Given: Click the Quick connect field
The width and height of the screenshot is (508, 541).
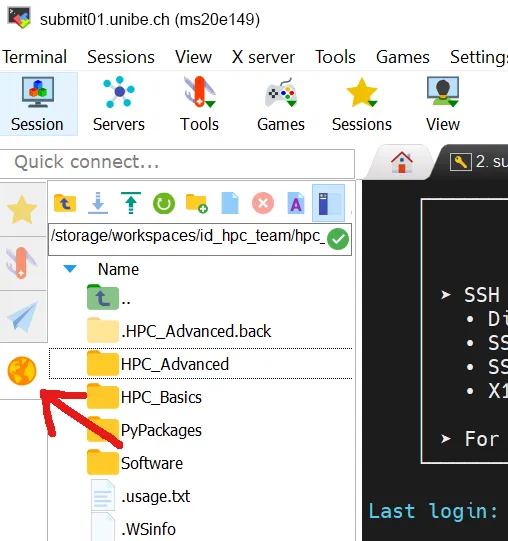Looking at the screenshot, I should [x=177, y=163].
